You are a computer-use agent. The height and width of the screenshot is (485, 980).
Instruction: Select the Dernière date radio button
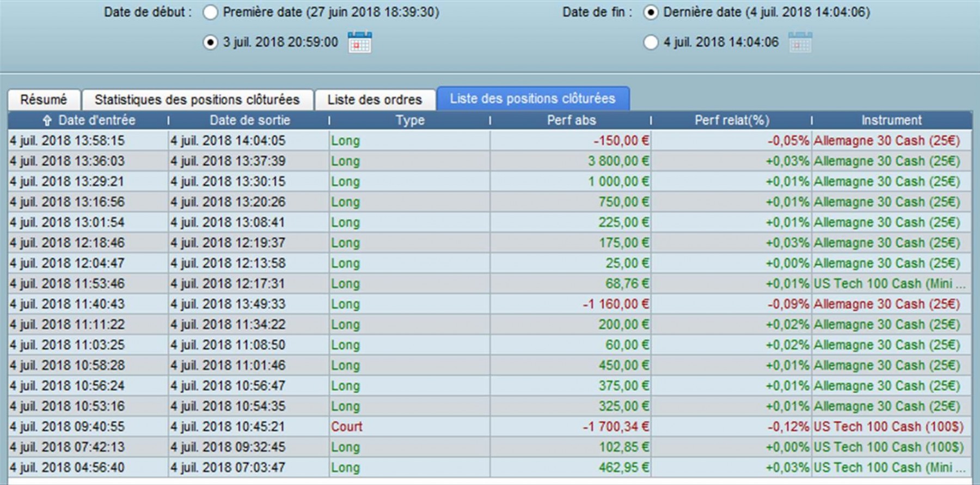point(651,13)
